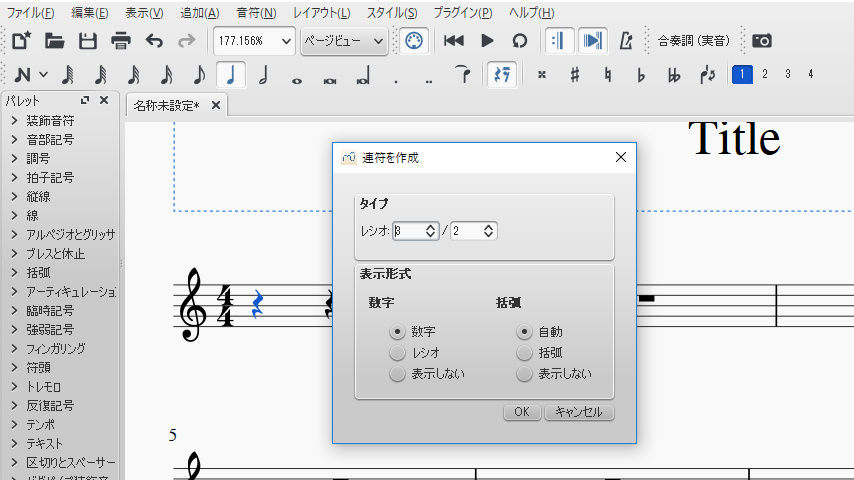Open the ファイル(F) menu

pyautogui.click(x=30, y=13)
